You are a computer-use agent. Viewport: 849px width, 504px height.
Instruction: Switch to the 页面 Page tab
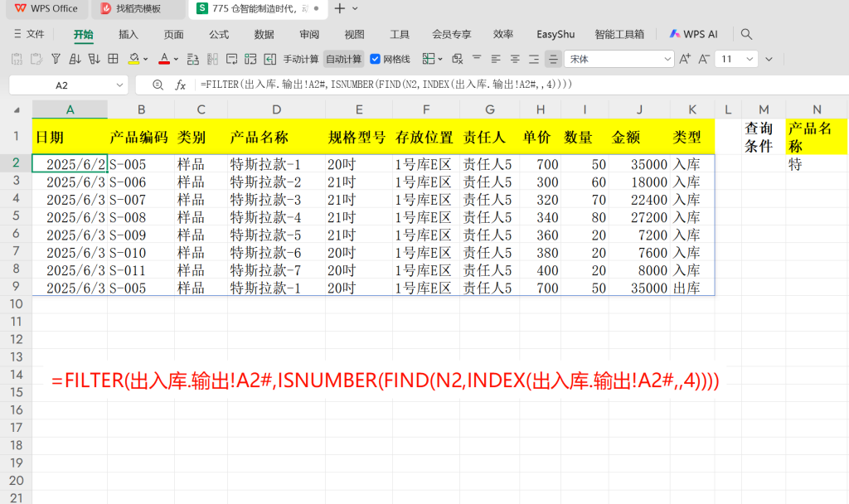(174, 34)
